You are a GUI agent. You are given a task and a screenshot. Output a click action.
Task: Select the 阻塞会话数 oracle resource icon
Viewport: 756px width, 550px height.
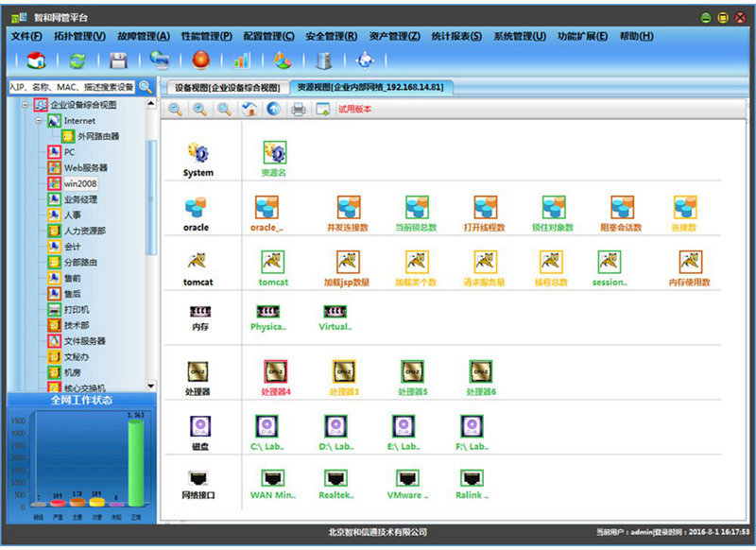coord(622,207)
